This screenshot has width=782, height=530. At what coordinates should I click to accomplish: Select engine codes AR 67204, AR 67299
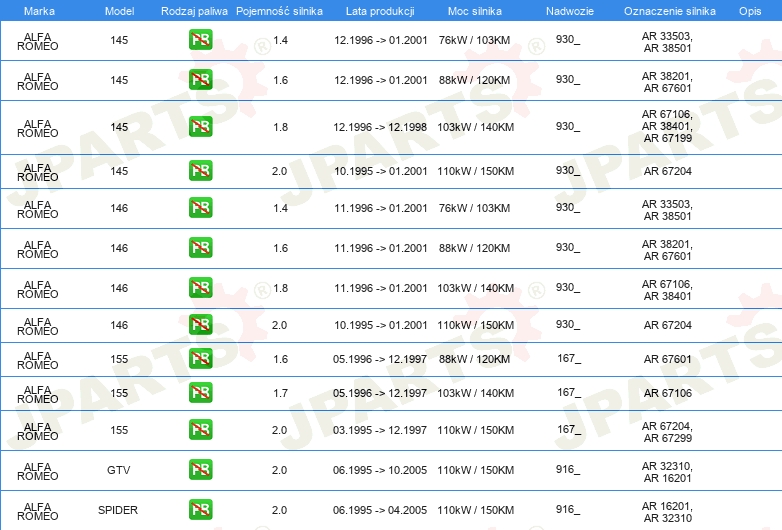[x=667, y=432]
